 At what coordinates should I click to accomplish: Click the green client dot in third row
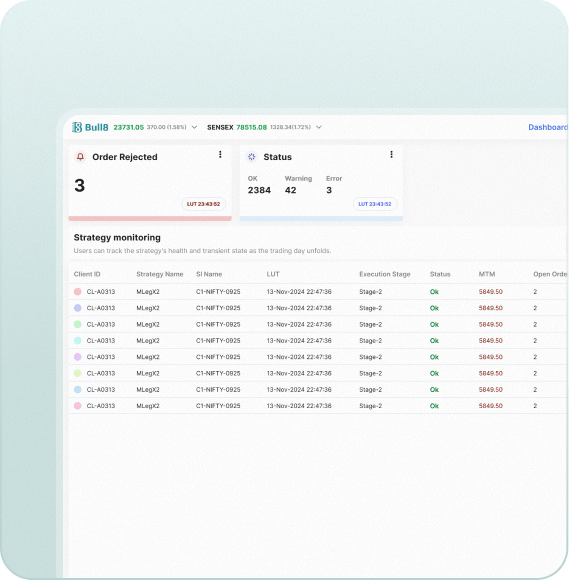(x=78, y=324)
